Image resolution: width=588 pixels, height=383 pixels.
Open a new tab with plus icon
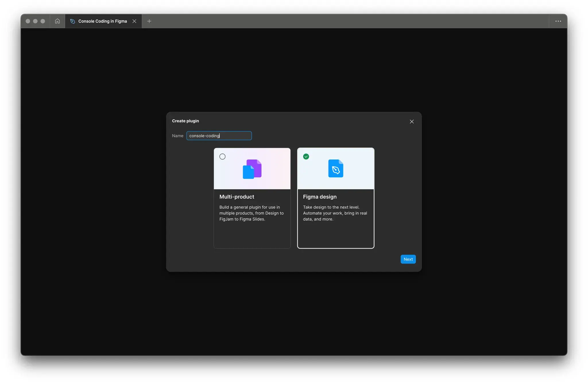pos(149,21)
